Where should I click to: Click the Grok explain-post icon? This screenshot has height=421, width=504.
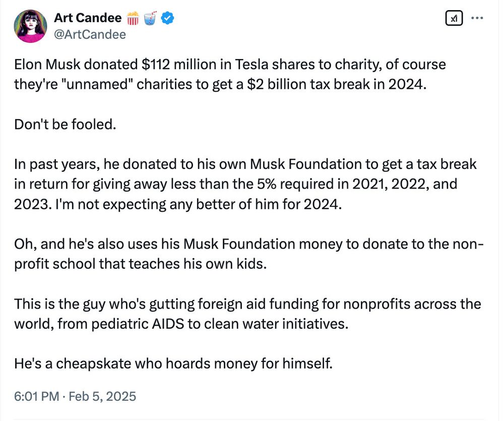click(453, 19)
